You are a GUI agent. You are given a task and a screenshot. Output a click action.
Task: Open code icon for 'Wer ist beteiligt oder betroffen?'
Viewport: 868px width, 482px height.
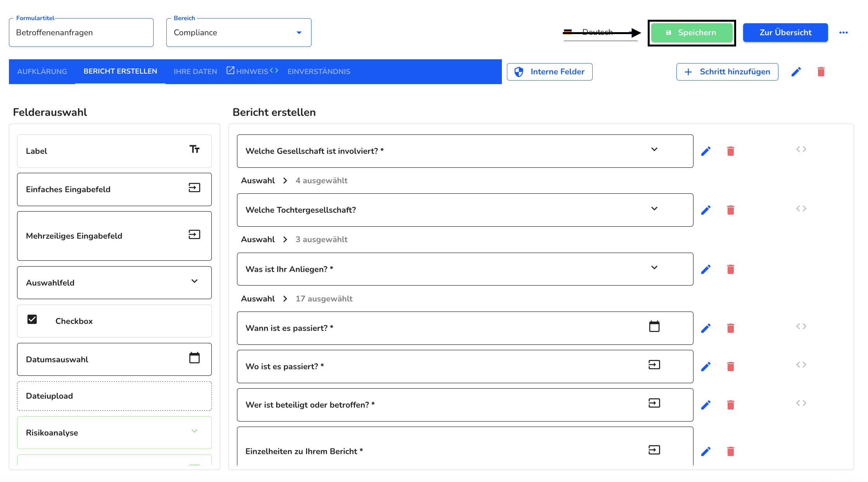pos(801,403)
